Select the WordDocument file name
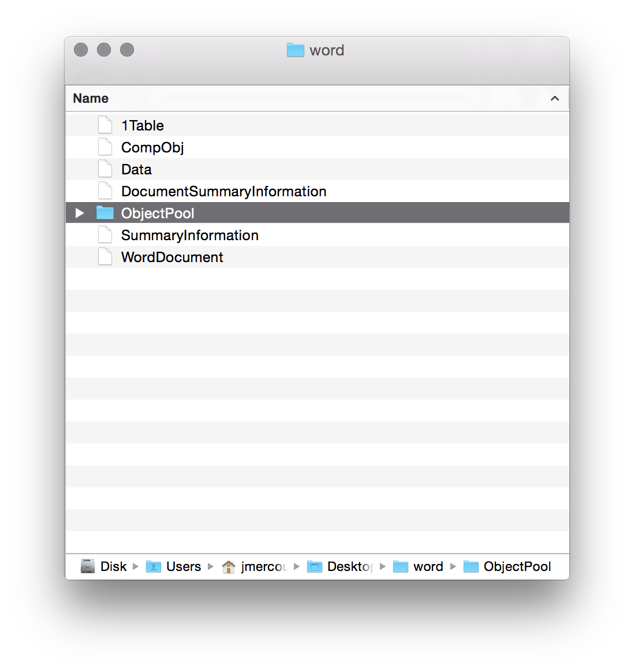634x672 pixels. pyautogui.click(x=172, y=257)
